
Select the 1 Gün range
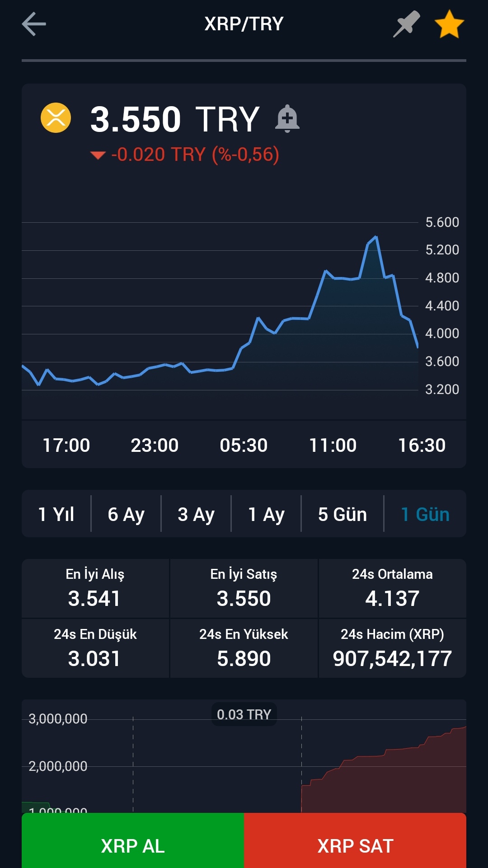click(425, 514)
